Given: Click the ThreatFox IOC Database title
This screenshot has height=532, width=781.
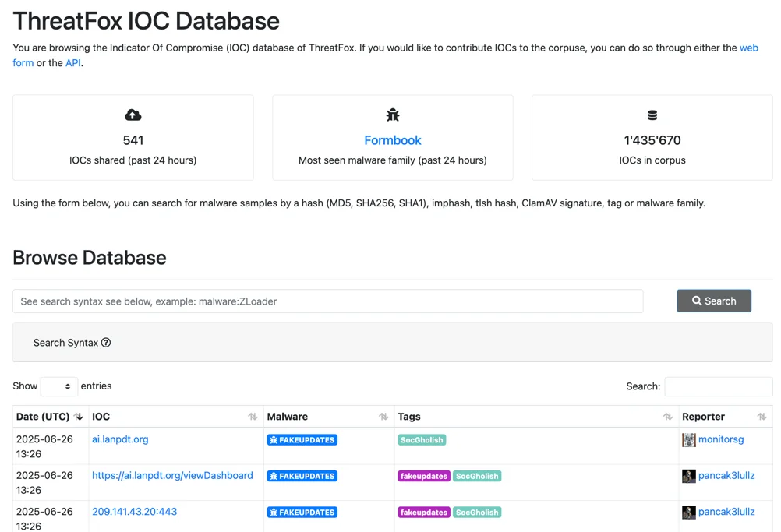Looking at the screenshot, I should 147,21.
